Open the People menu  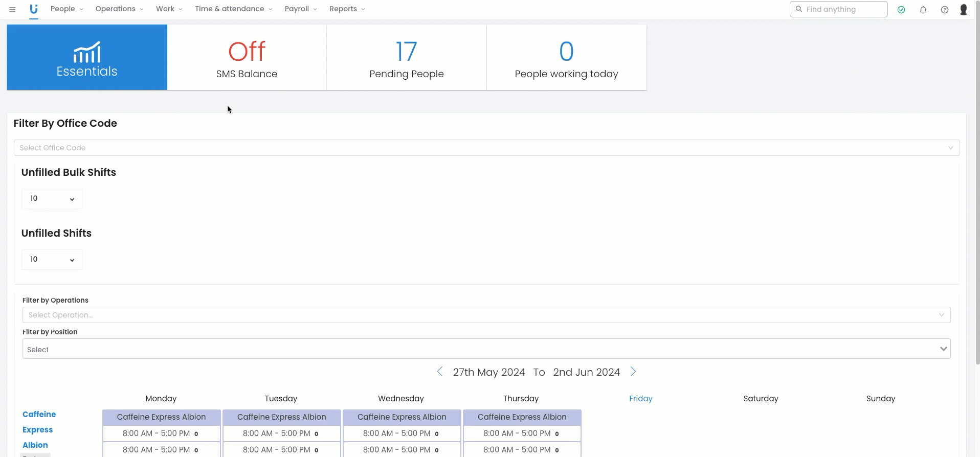(66, 9)
